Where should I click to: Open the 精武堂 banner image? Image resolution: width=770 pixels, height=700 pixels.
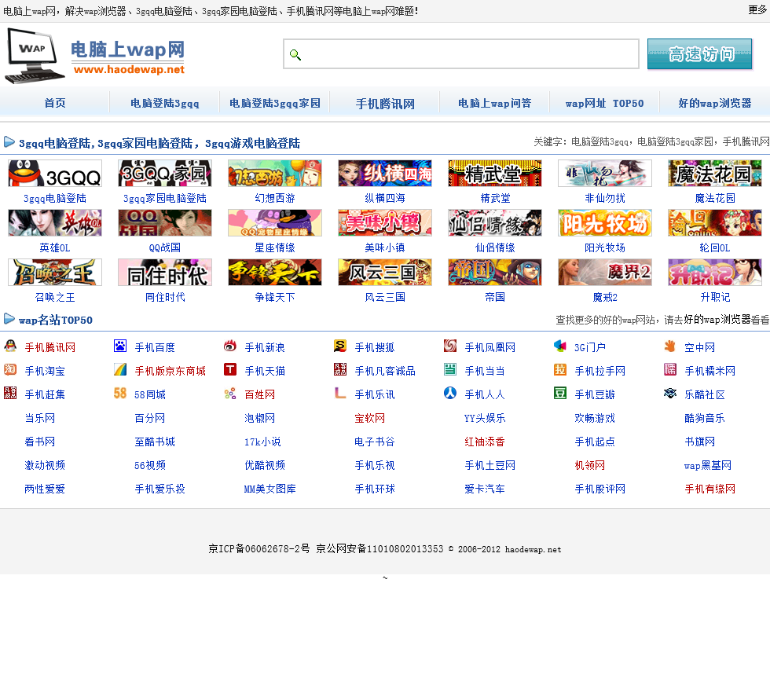[x=495, y=174]
